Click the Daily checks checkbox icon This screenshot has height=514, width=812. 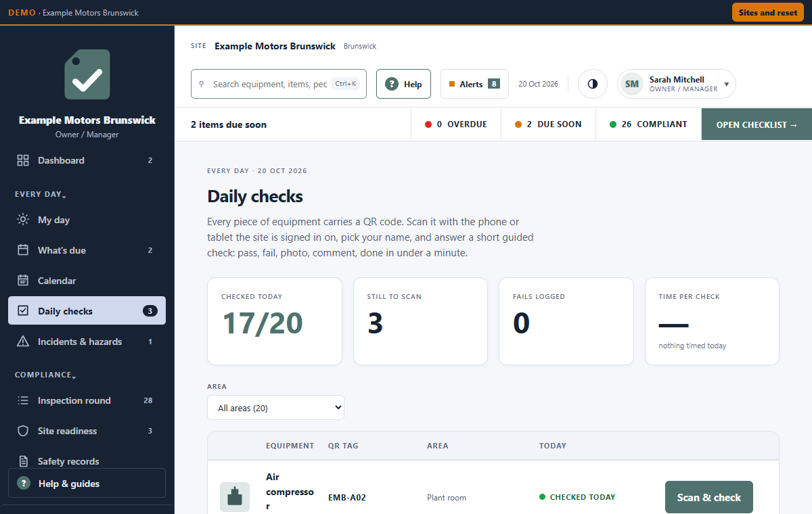tap(23, 311)
